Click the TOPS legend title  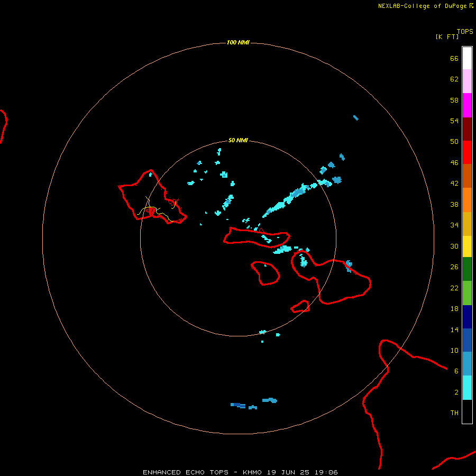click(x=465, y=31)
